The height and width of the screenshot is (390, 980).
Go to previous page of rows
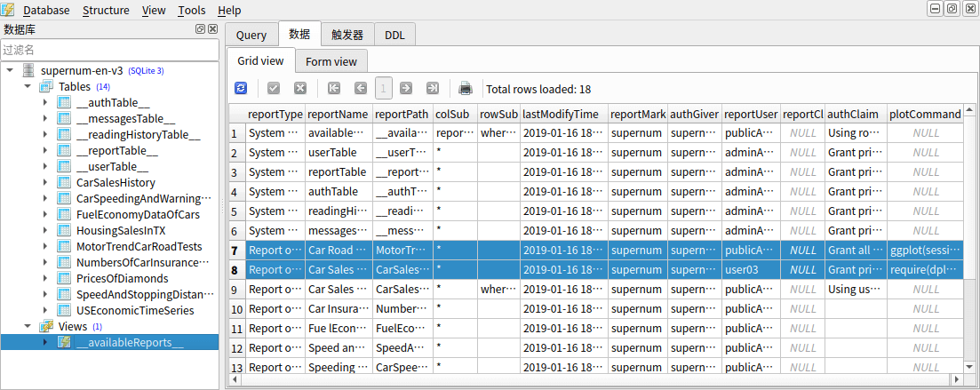click(360, 88)
